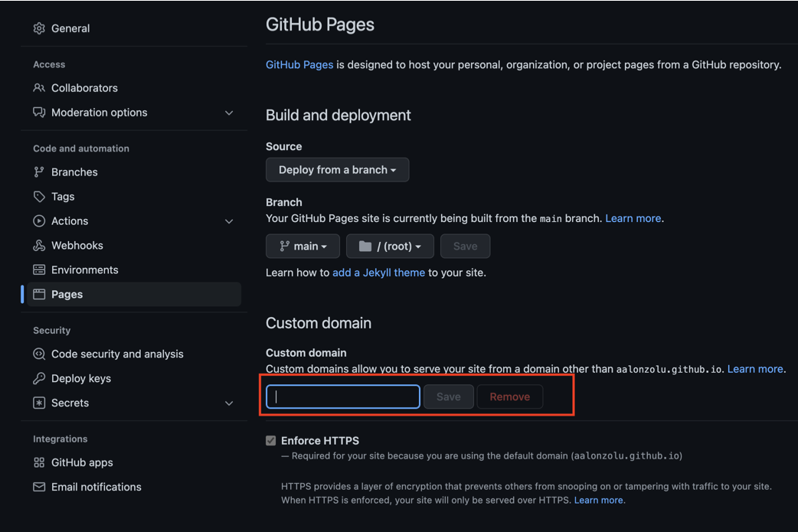798x532 pixels.
Task: Click the GitHub apps grid icon
Action: tap(39, 462)
